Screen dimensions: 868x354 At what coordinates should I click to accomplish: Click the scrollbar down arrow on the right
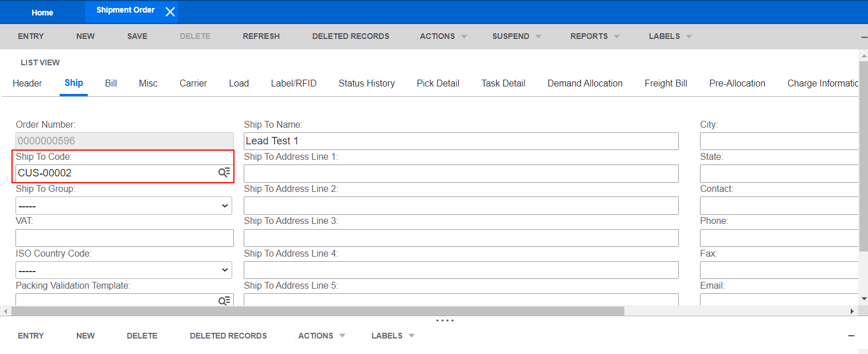click(863, 298)
